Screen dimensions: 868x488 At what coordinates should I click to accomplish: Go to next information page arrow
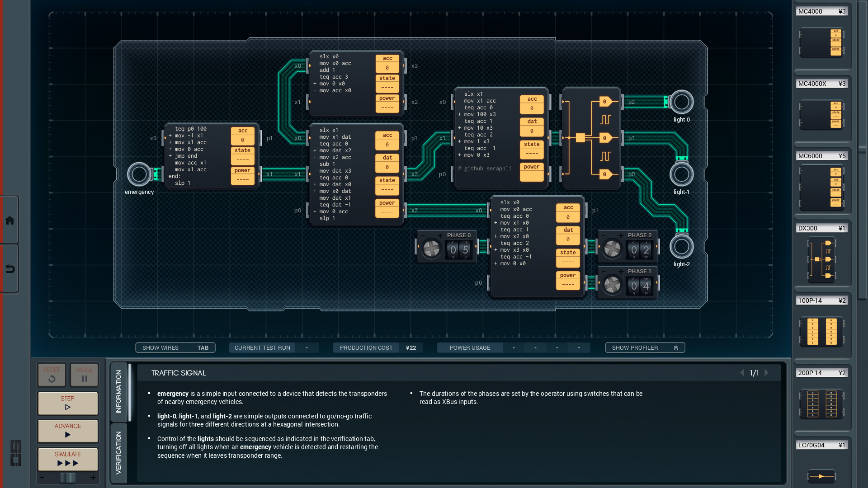(767, 373)
